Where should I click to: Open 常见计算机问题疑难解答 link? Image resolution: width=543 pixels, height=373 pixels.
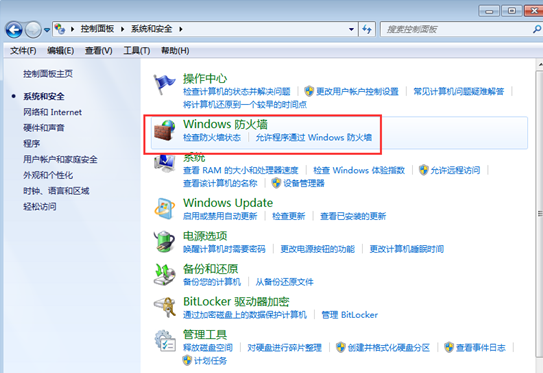459,91
